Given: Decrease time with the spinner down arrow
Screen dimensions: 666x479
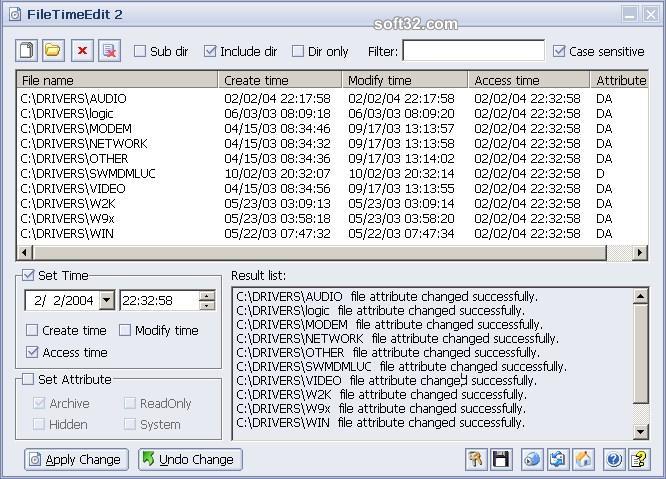Looking at the screenshot, I should click(x=207, y=305).
